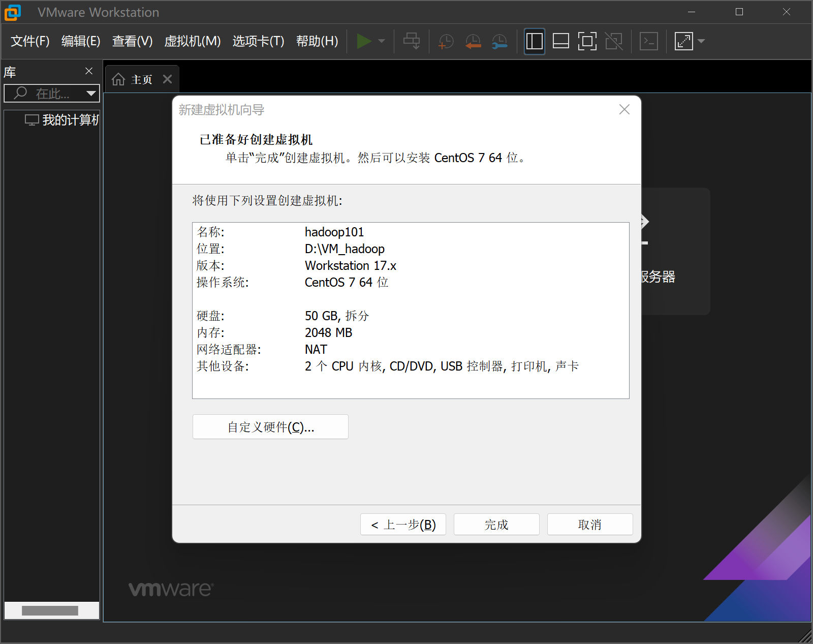
Task: Click the 自定义硬件(C)... button
Action: (x=270, y=427)
